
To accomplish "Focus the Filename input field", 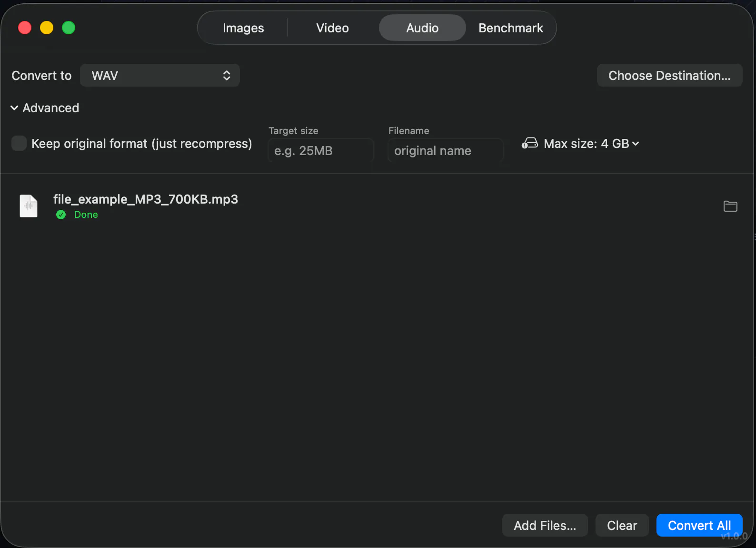I will 446,150.
